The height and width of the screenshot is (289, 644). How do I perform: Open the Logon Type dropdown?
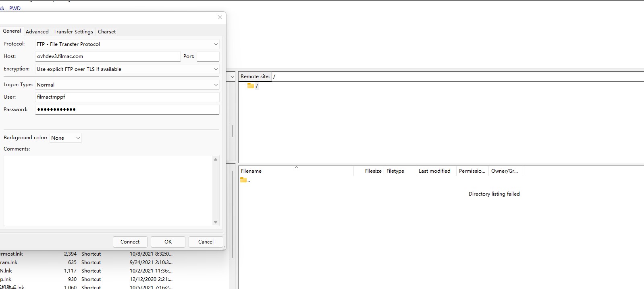point(127,85)
